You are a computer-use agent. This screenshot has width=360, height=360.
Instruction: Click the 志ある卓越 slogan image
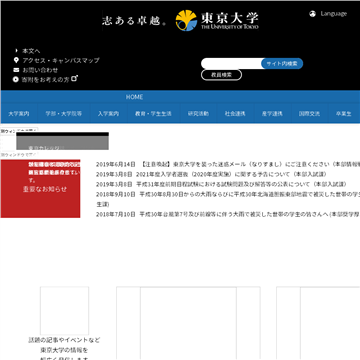pyautogui.click(x=135, y=21)
